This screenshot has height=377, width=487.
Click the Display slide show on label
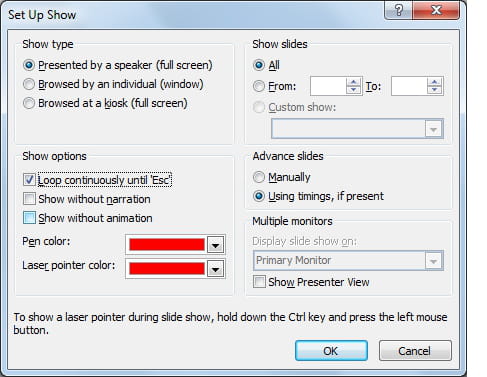click(x=304, y=241)
